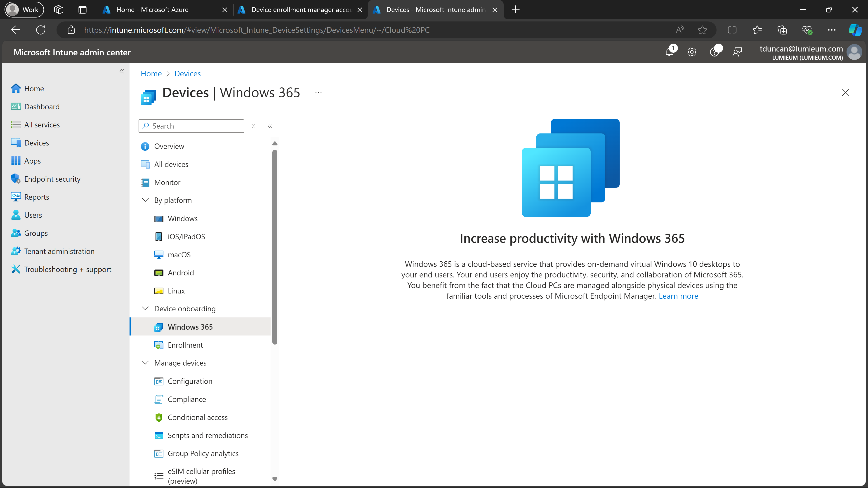The width and height of the screenshot is (868, 488).
Task: Click the Devices menu vertical scrollbar
Action: (275, 247)
